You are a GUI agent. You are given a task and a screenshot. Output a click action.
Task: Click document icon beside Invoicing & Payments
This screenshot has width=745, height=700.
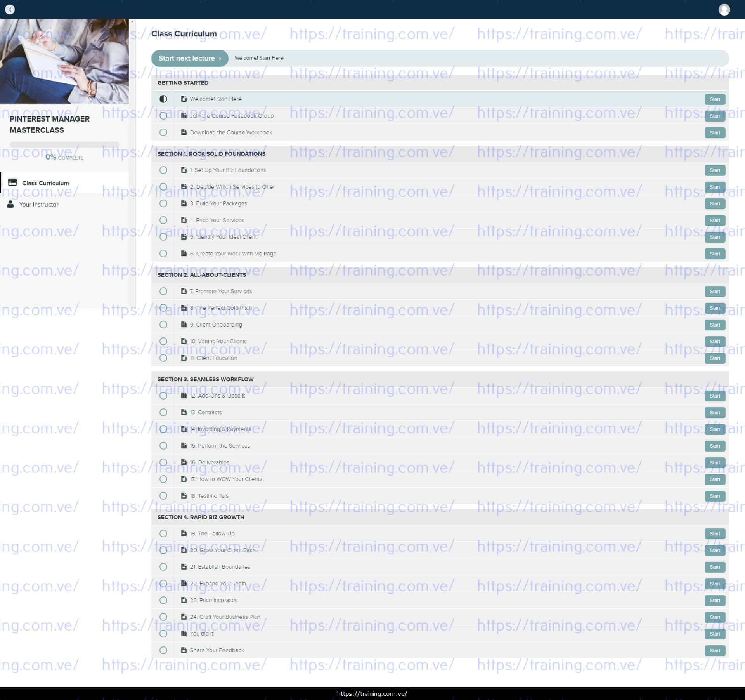coord(184,429)
